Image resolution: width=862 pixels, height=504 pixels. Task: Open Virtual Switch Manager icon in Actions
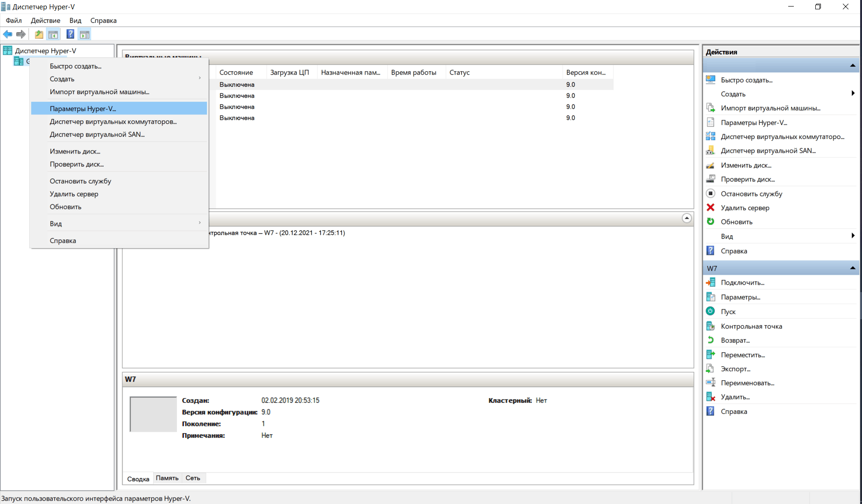point(711,136)
